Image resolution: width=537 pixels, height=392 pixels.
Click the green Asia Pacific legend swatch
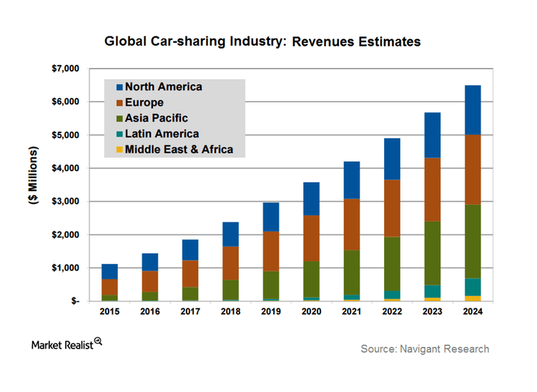tap(119, 119)
